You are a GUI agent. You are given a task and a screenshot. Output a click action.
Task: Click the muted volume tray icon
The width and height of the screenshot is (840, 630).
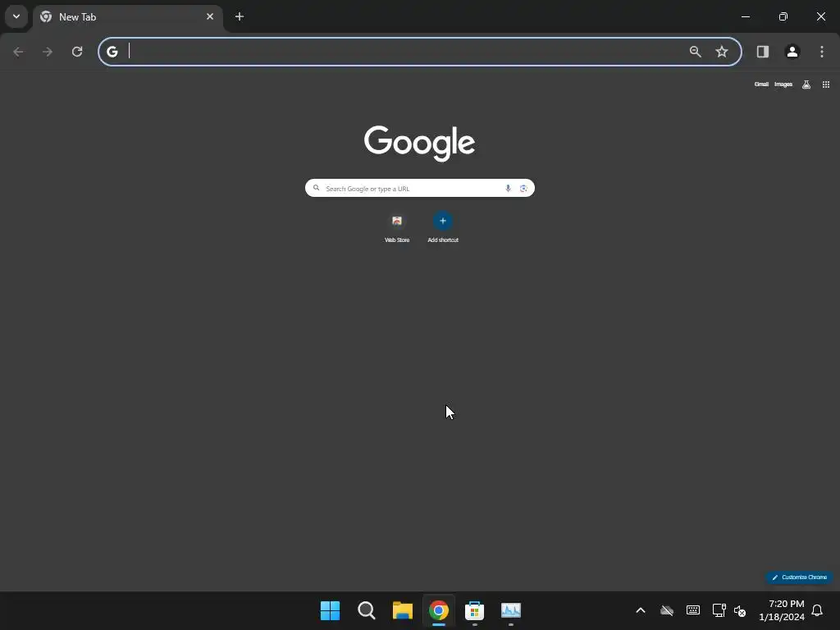click(740, 610)
